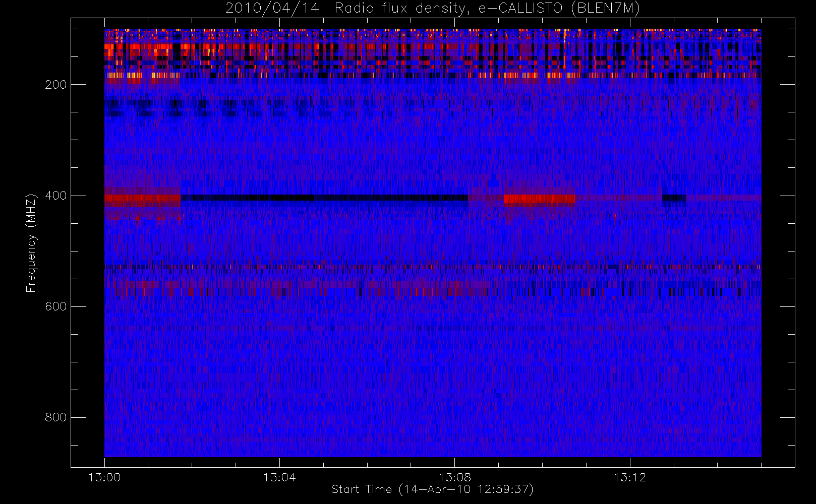Click the 'Start Time (14-Apr-10 12:59:37)' label

pyautogui.click(x=432, y=489)
